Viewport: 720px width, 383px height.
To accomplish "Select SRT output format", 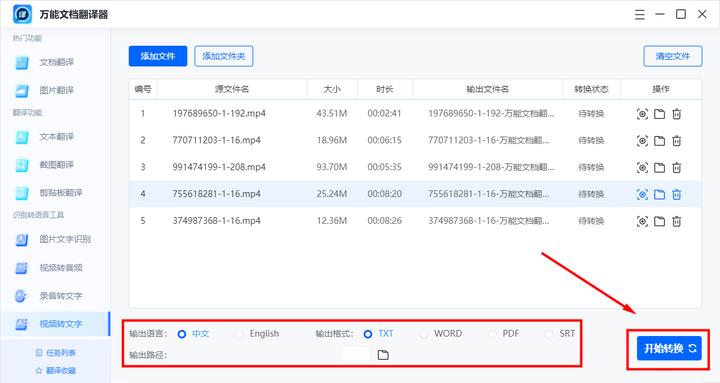I will [x=549, y=334].
